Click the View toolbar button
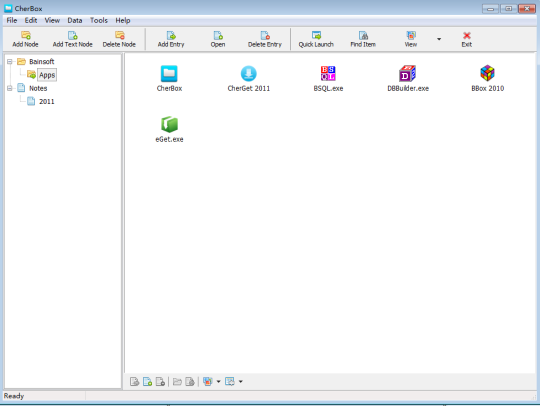 point(411,39)
